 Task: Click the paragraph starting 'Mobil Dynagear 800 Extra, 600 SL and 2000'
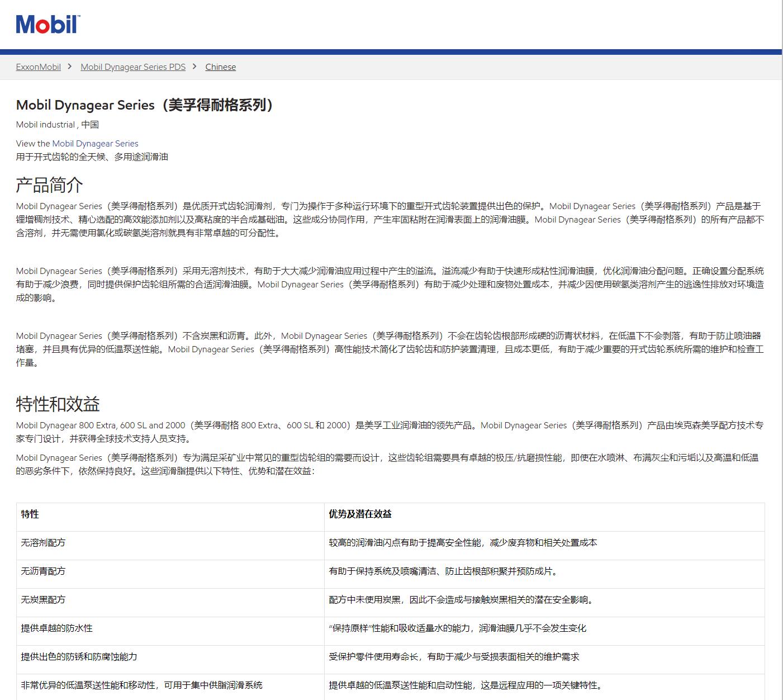390,432
